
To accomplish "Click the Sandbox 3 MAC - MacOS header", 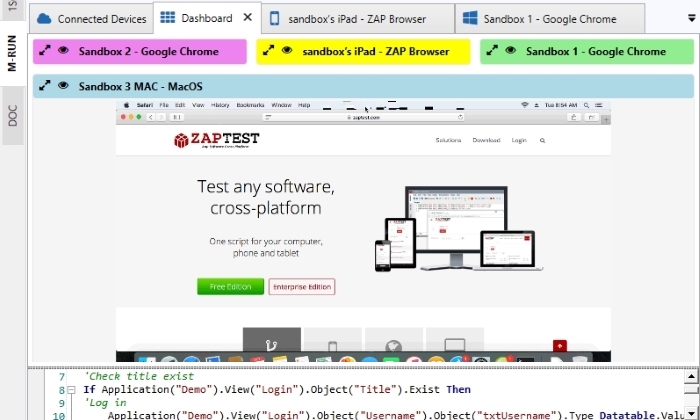I will [x=363, y=86].
